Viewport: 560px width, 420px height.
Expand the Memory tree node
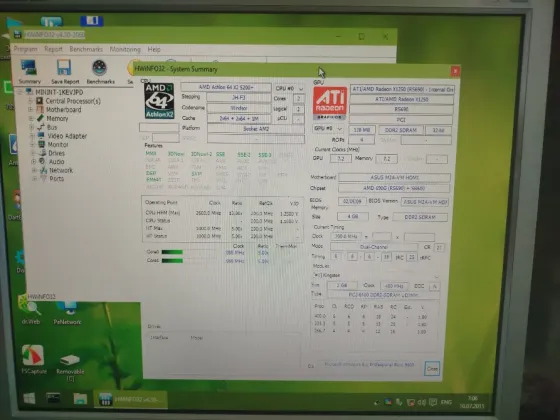coord(31,118)
